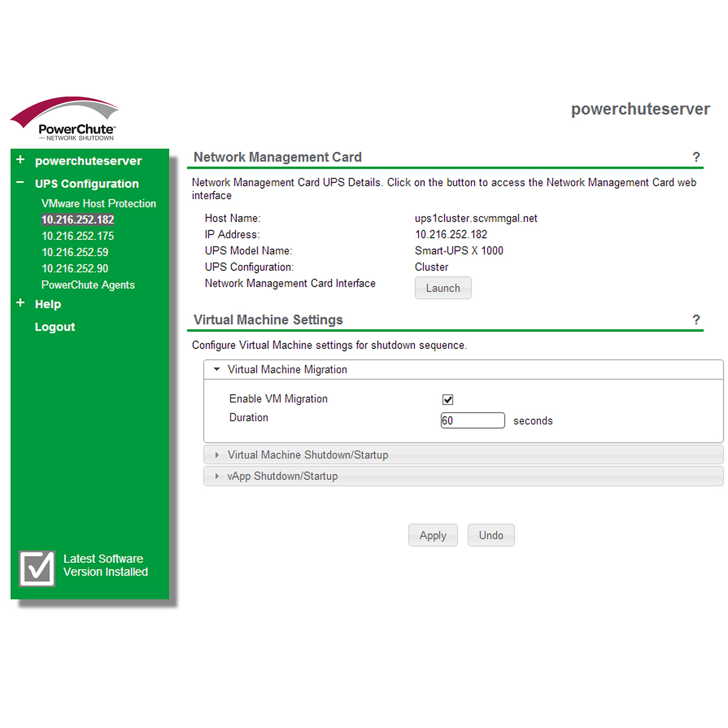Expand the Virtual Machine Shutdown/Startup section
The height and width of the screenshot is (728, 728).
click(217, 455)
